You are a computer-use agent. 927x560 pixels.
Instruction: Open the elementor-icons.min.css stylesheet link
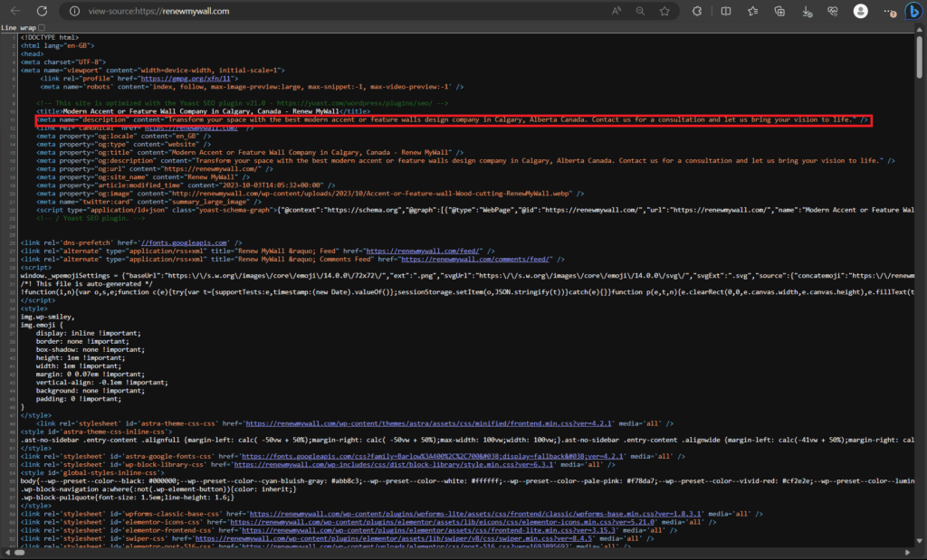[x=442, y=522]
